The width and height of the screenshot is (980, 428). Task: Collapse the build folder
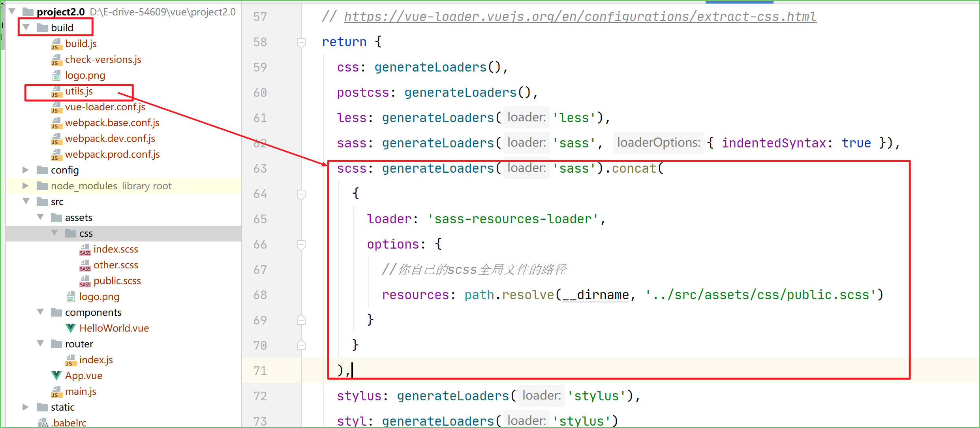26,27
